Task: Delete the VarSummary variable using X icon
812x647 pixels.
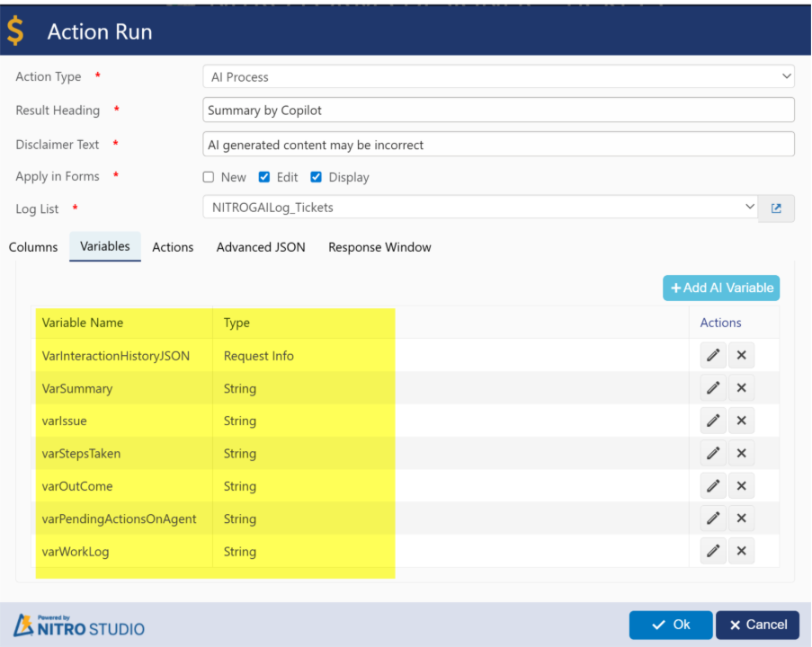Action: [741, 388]
